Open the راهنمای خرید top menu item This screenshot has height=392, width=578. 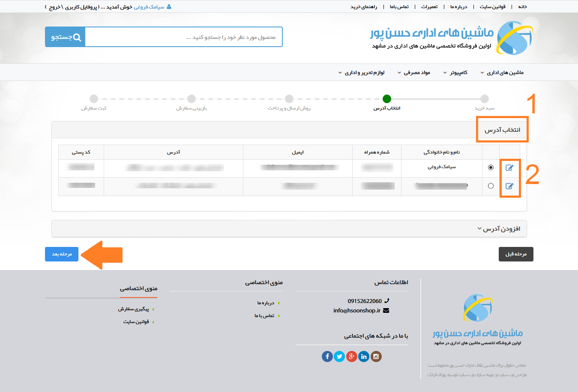[x=364, y=7]
